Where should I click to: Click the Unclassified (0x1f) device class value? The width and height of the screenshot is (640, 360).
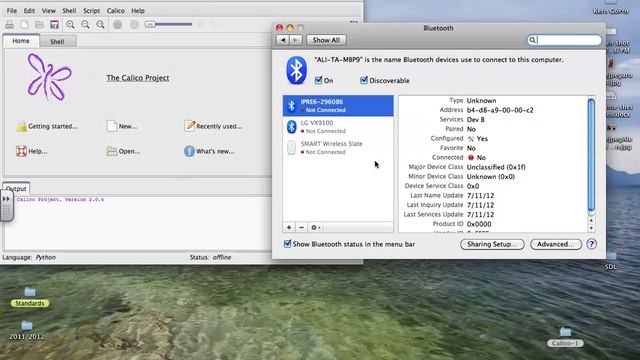point(496,167)
